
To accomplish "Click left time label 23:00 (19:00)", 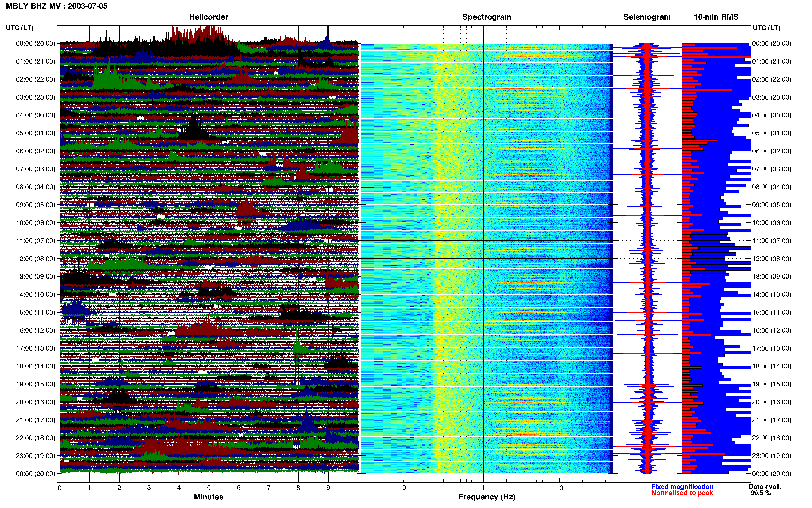I will [x=36, y=456].
